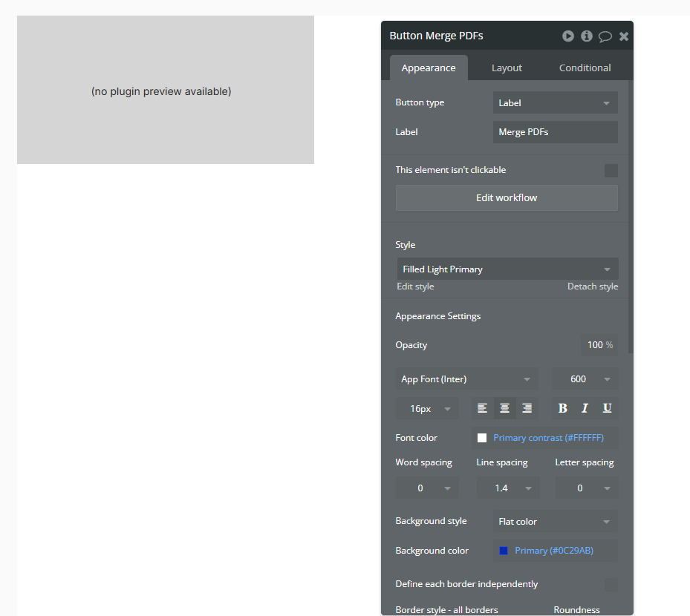Click the info icon in the panel header
Screen dimensions: 690x616
pyautogui.click(x=586, y=36)
